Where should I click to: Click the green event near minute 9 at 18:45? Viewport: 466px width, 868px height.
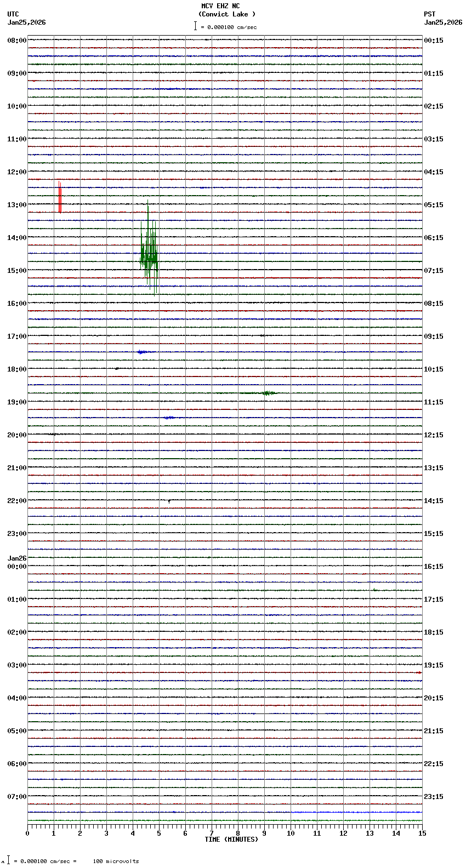268,393
